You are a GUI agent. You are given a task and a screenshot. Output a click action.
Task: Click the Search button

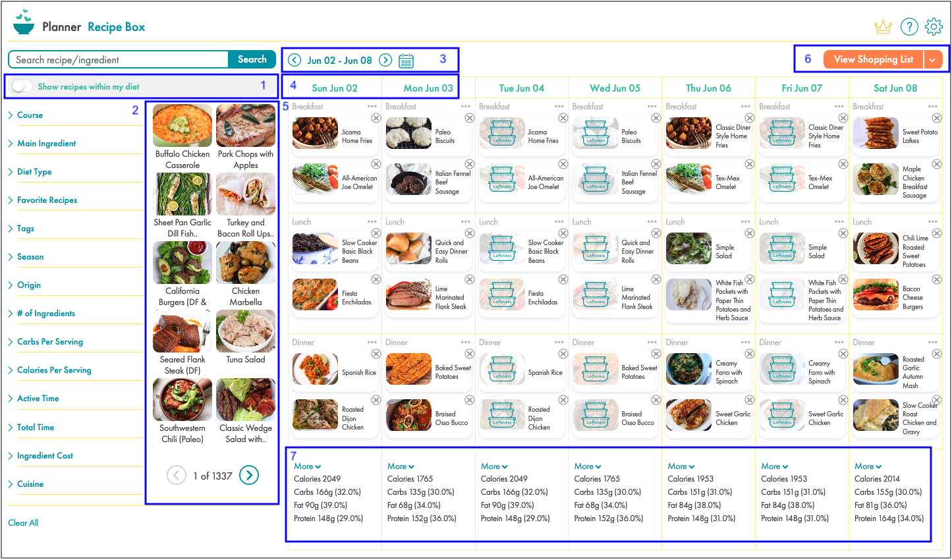(x=252, y=59)
